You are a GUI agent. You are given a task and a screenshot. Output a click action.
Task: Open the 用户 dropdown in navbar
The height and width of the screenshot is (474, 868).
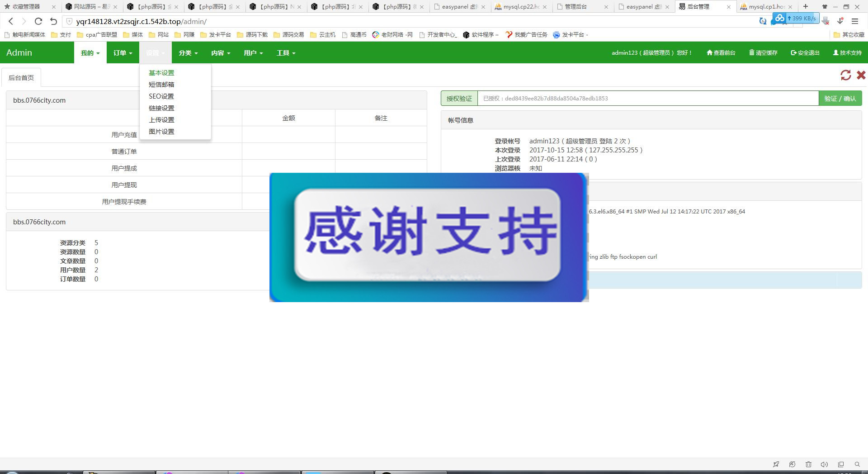tap(253, 53)
